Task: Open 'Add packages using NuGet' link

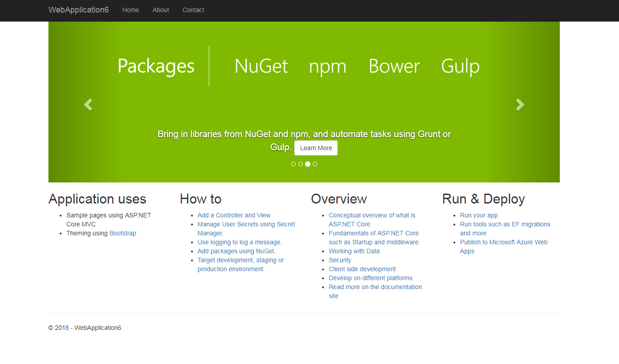Action: coord(236,251)
